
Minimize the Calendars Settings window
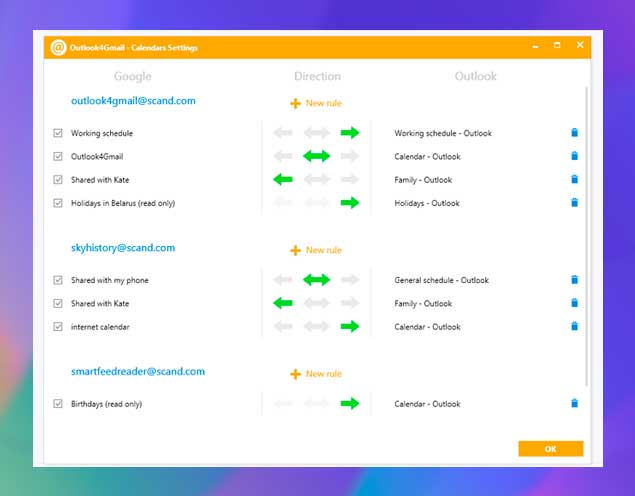coord(535,46)
